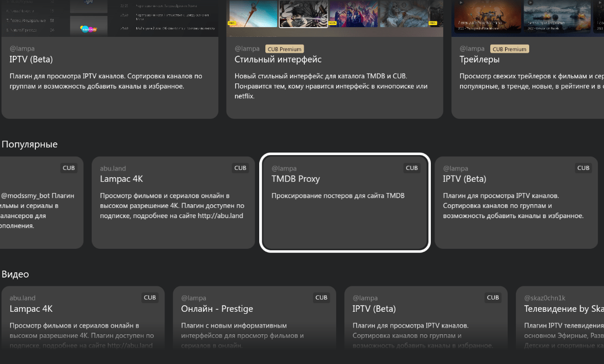The image size is (604, 364).
Task: Select the @skaz0chn1k author label
Action: coord(545,298)
